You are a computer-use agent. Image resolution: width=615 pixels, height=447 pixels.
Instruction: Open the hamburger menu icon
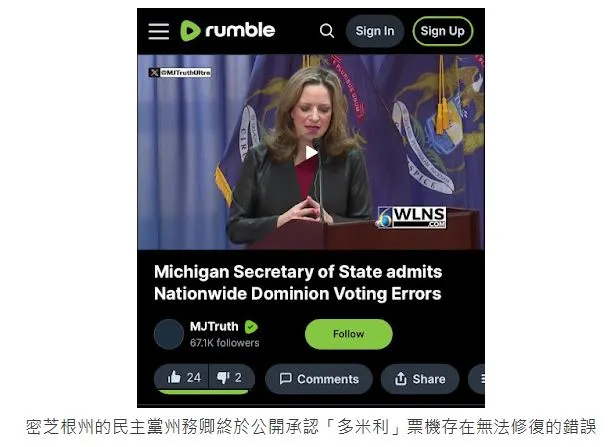[158, 31]
